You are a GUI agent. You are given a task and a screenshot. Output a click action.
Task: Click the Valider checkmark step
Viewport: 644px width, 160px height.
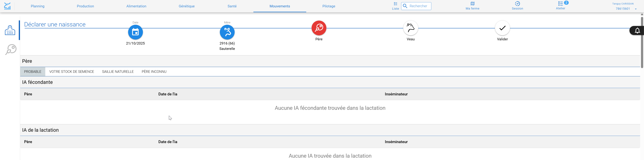(502, 28)
